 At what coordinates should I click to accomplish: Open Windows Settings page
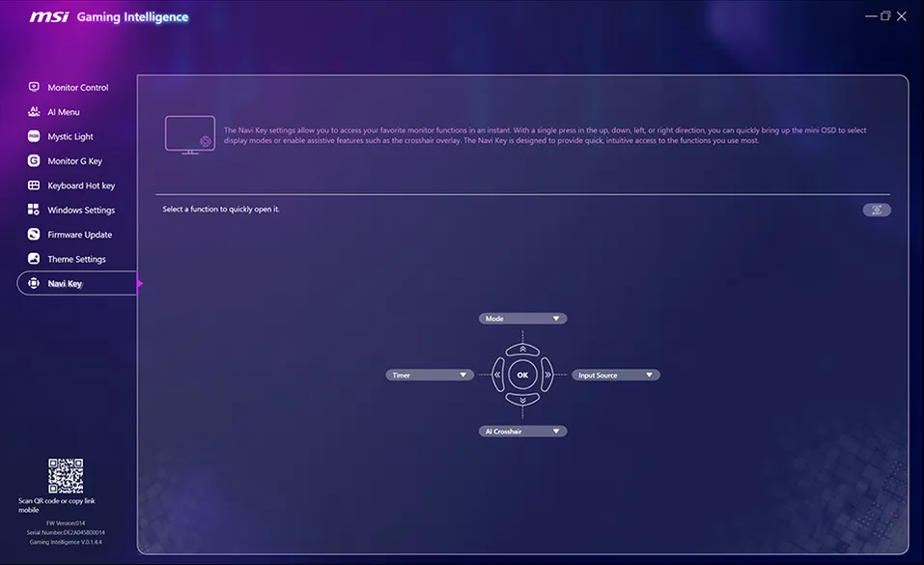[81, 210]
